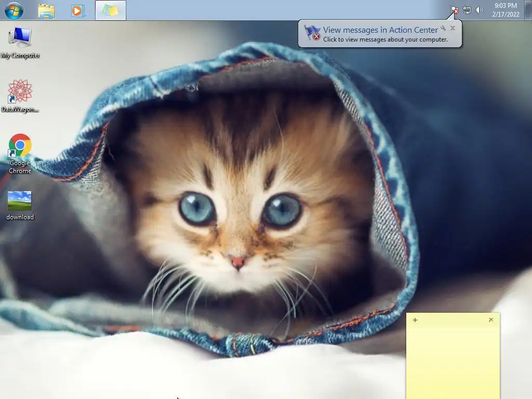Image resolution: width=532 pixels, height=399 pixels.
Task: Open the volume speaker tray icon
Action: coord(480,10)
